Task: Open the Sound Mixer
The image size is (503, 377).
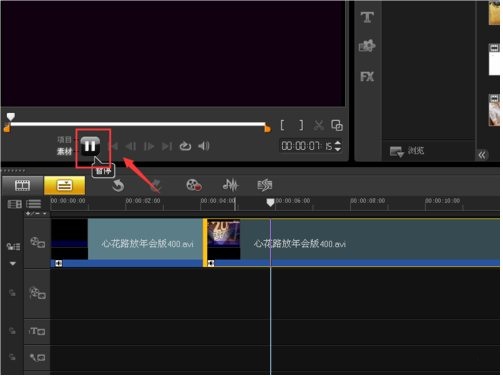Action: pyautogui.click(x=230, y=185)
